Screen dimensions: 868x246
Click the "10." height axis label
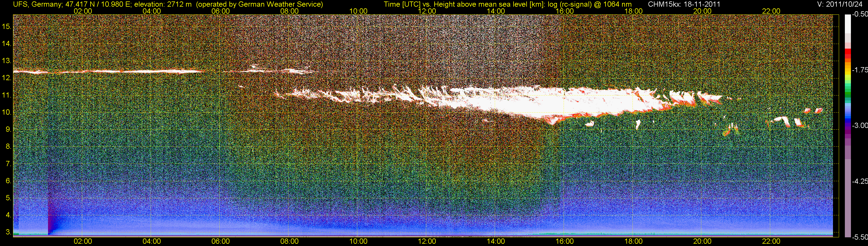click(x=7, y=112)
